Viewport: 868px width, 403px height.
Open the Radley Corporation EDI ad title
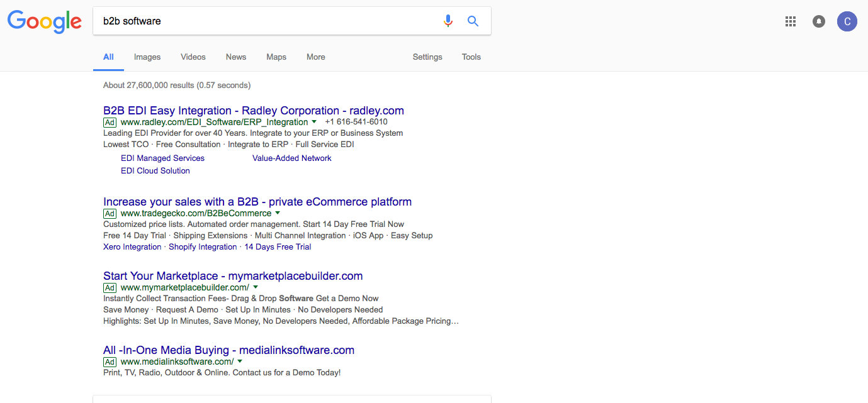point(253,111)
